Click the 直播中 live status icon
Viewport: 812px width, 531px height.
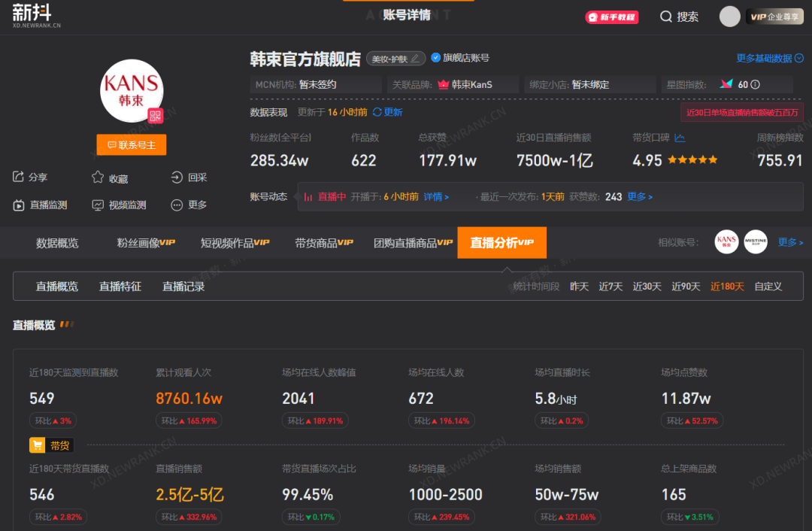[x=308, y=197]
